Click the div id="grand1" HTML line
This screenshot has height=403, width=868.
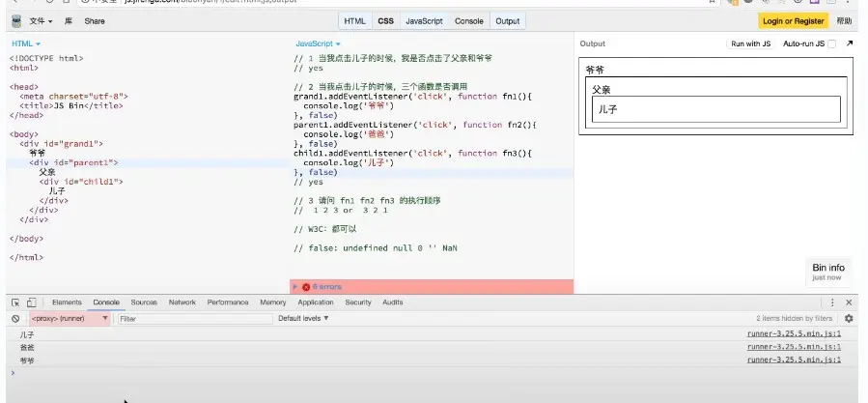[61, 144]
